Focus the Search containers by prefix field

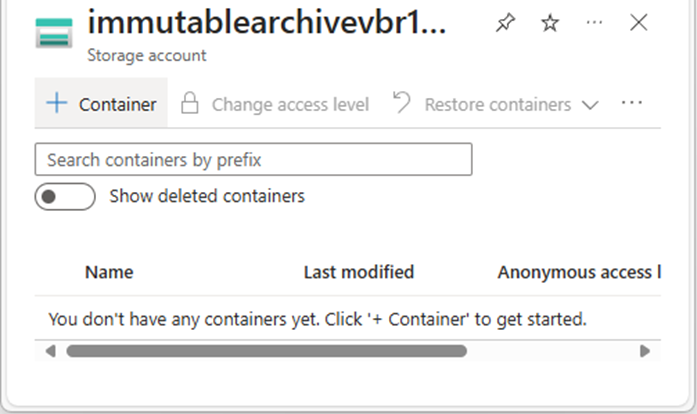(x=253, y=159)
